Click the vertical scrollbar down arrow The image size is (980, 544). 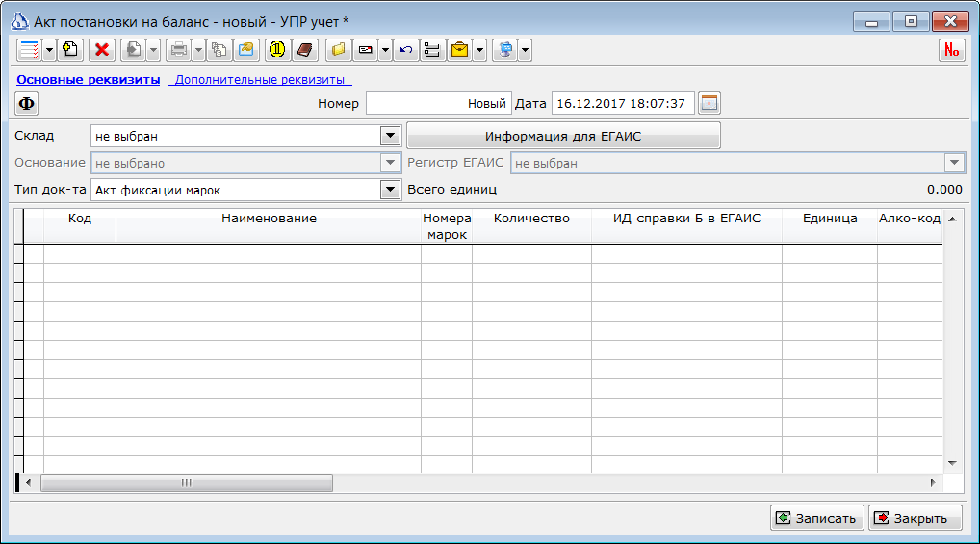(952, 463)
